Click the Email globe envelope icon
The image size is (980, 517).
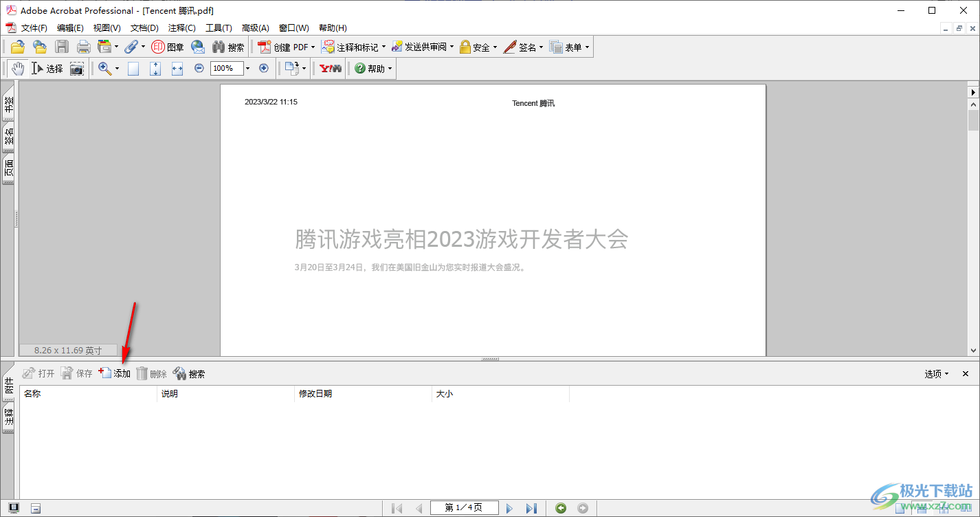pyautogui.click(x=198, y=47)
